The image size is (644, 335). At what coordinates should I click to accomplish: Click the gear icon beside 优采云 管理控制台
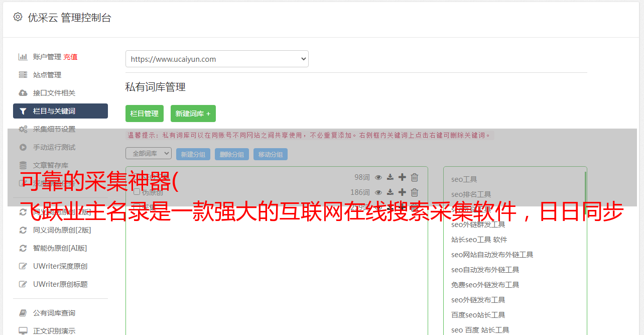point(18,17)
